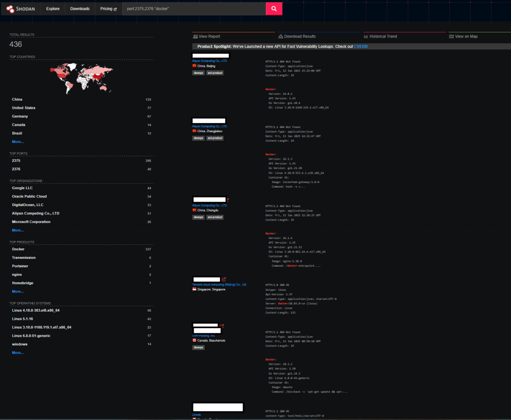Open the Download Results tab

(x=297, y=36)
